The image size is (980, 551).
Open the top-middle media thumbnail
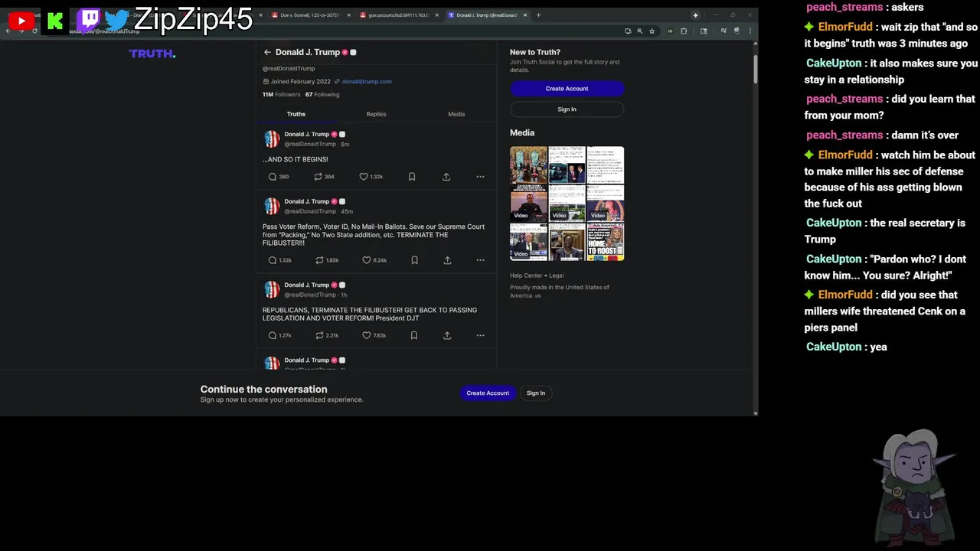tap(567, 165)
